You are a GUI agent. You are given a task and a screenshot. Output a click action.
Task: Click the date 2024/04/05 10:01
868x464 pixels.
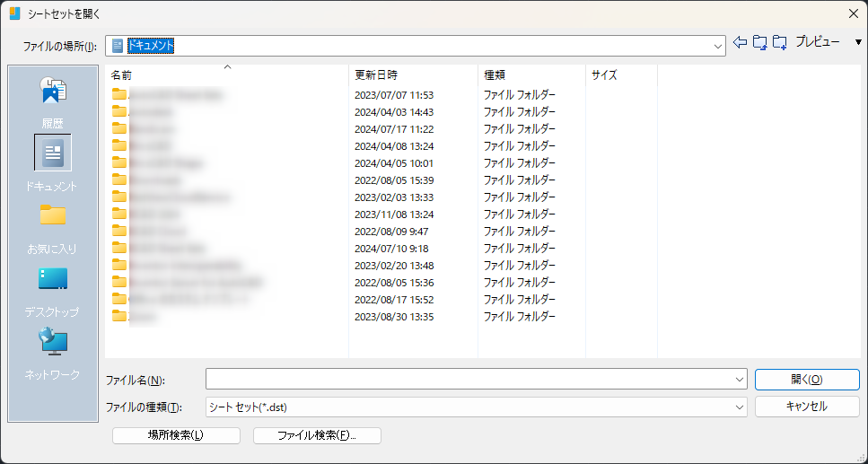tap(394, 164)
